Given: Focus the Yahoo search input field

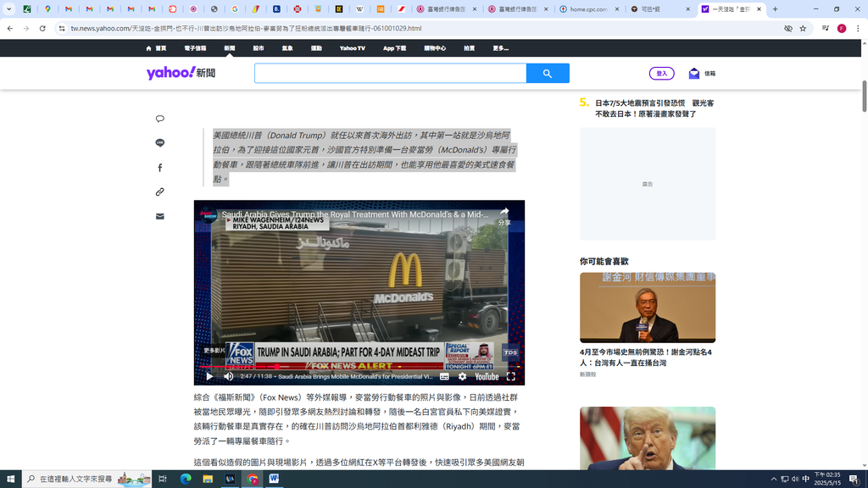Looking at the screenshot, I should pos(390,73).
